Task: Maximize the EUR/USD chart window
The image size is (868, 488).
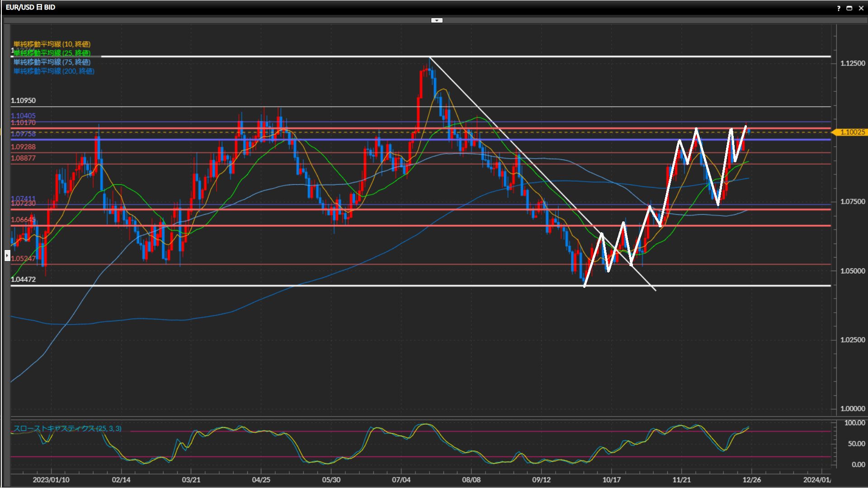Action: point(849,8)
